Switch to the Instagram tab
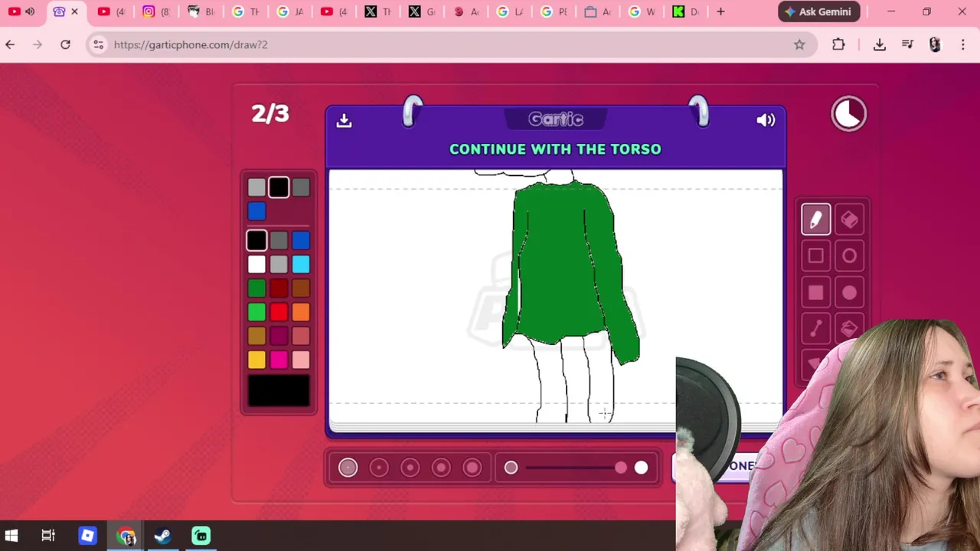This screenshot has width=980, height=551. pyautogui.click(x=155, y=11)
